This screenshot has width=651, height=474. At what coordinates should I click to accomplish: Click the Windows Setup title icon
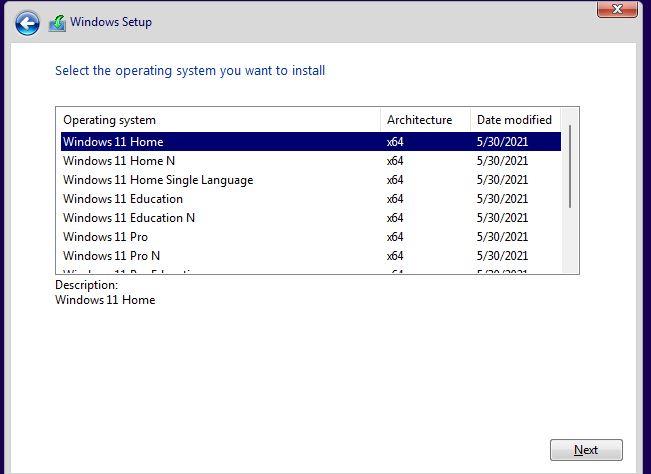coord(57,23)
